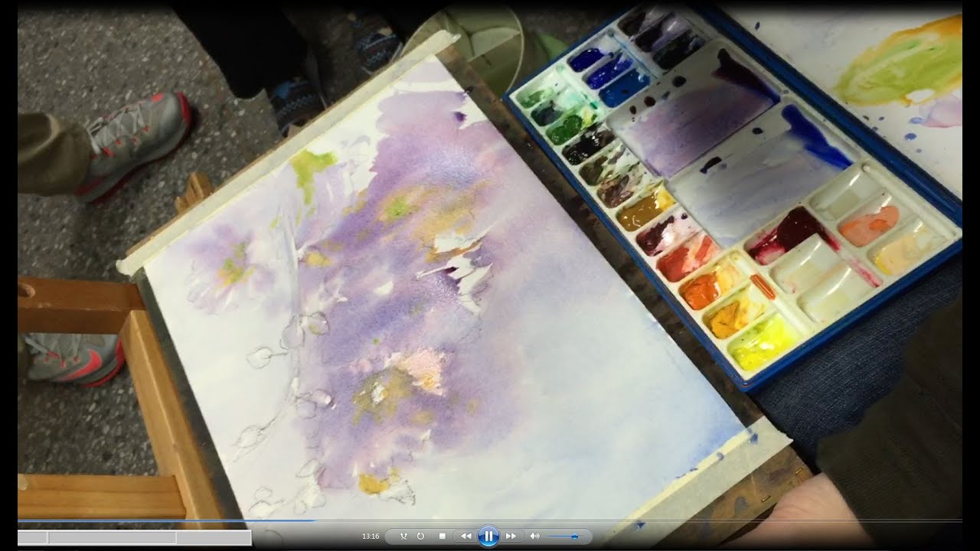Click the 13:16 elapsed time display
Viewport: 980px width, 551px height.
click(x=371, y=536)
